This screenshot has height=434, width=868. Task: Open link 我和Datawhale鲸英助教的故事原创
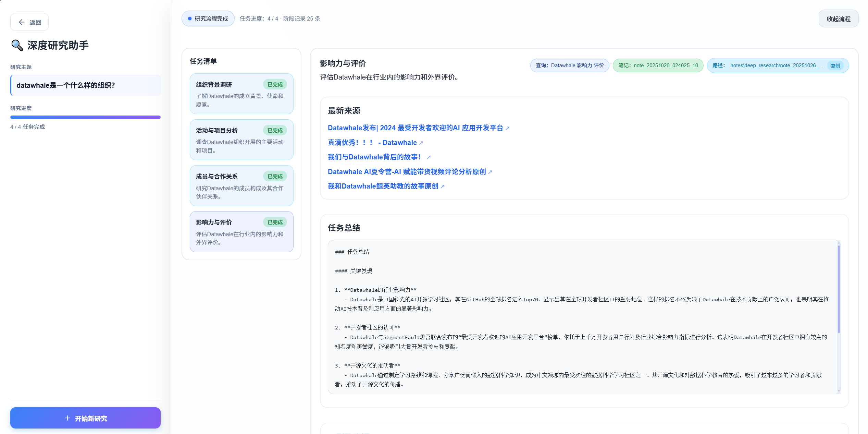point(383,186)
